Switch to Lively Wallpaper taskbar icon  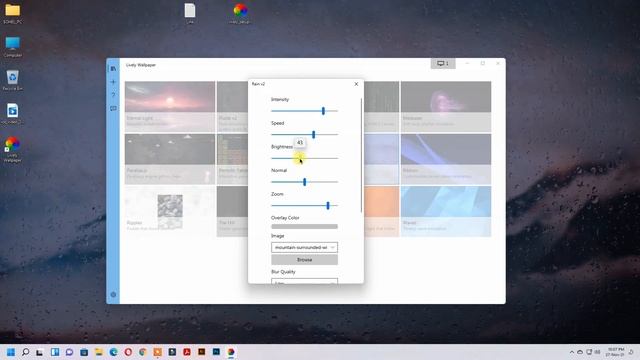click(231, 352)
